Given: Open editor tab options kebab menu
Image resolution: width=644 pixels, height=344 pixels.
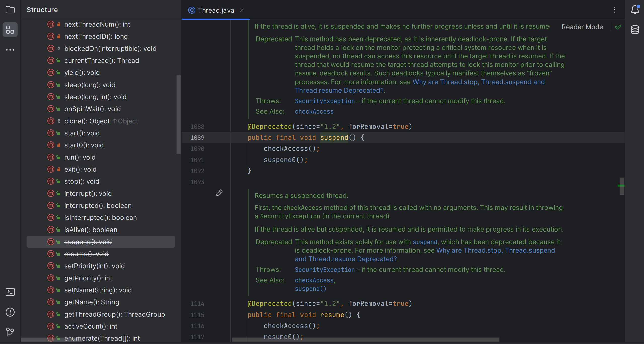Looking at the screenshot, I should (x=615, y=10).
